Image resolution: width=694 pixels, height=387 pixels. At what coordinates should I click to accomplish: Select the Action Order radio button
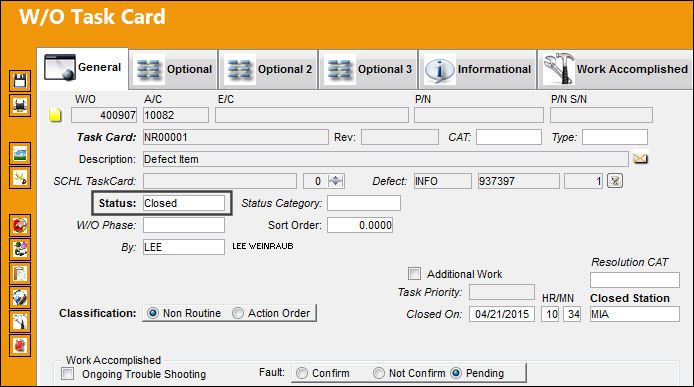(238, 313)
